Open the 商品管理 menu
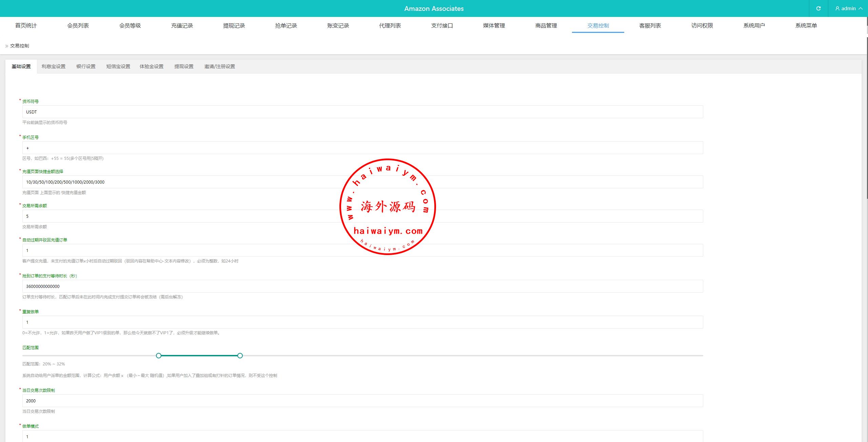 tap(546, 25)
